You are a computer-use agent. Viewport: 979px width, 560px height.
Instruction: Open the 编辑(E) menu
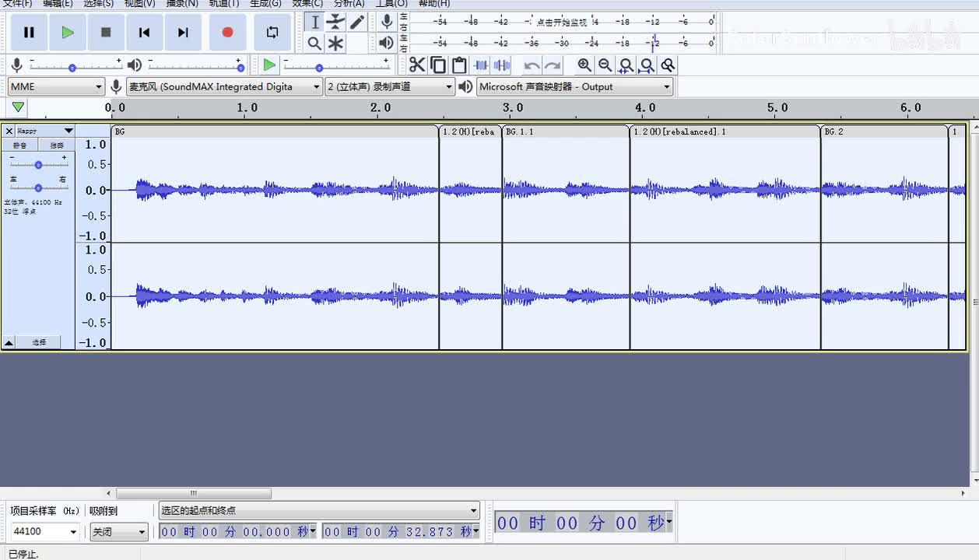[58, 3]
